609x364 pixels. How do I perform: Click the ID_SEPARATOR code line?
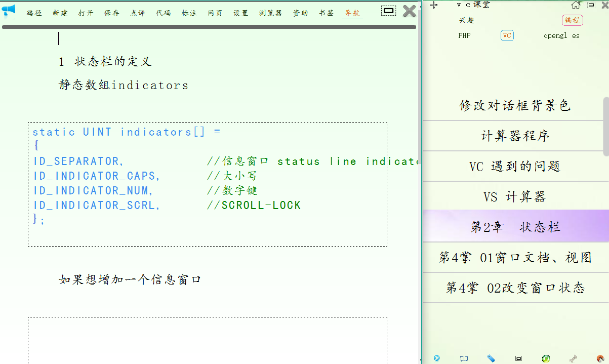tap(78, 161)
